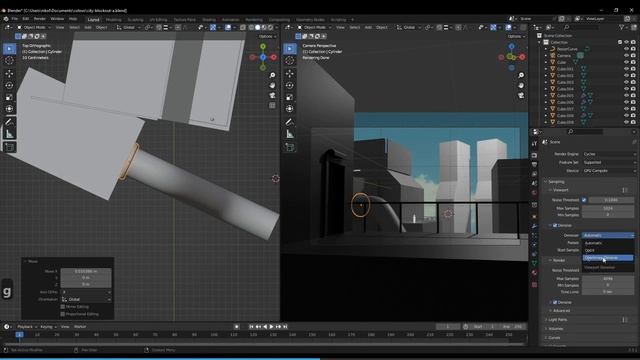Open the Playback menu in timeline
Image resolution: width=640 pixels, height=360 pixels.
click(27, 327)
